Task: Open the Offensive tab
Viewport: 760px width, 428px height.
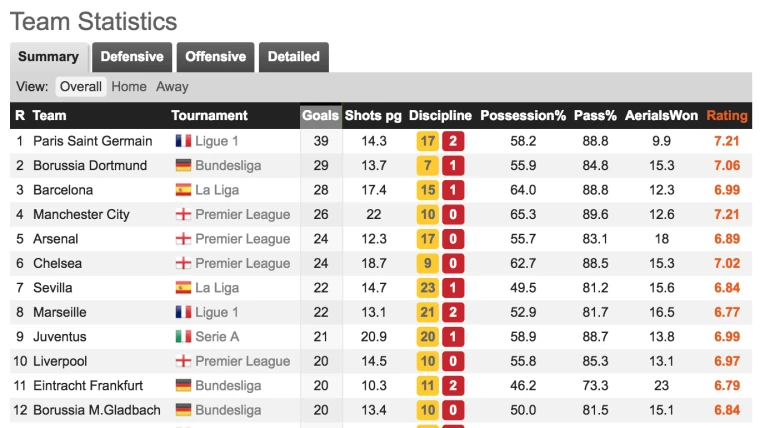Action: (215, 57)
